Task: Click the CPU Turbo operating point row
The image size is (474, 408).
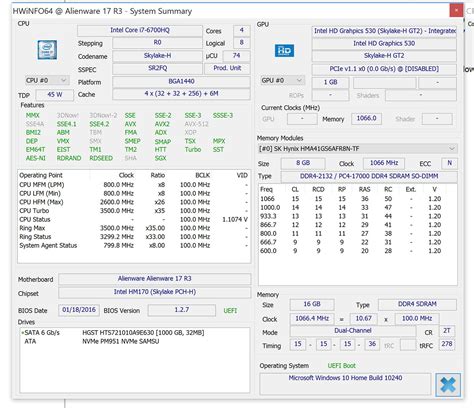Action: click(133, 211)
